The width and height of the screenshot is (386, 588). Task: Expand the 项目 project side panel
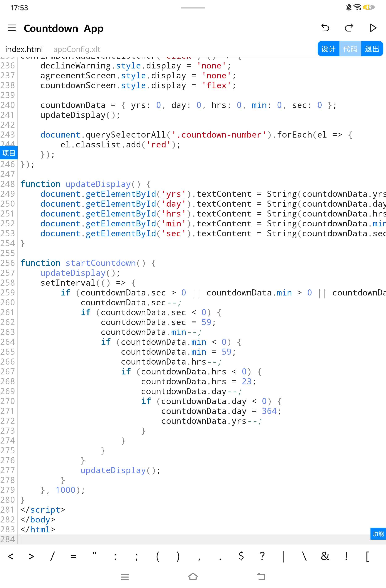coord(9,153)
